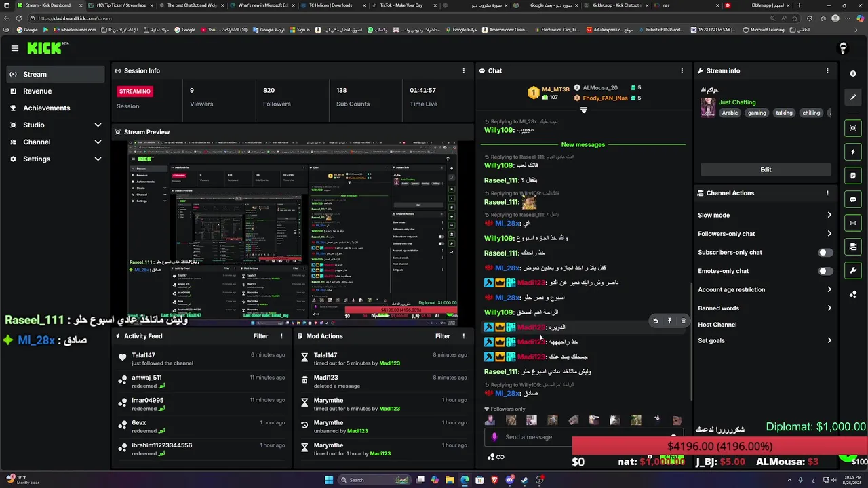
Task: Click Filter in Mod Actions panel
Action: pos(443,336)
